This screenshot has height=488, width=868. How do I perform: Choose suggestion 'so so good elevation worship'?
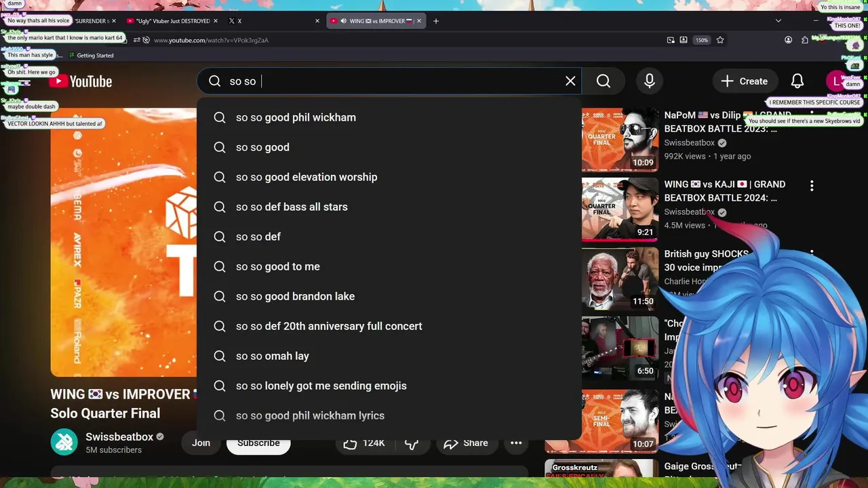point(389,177)
